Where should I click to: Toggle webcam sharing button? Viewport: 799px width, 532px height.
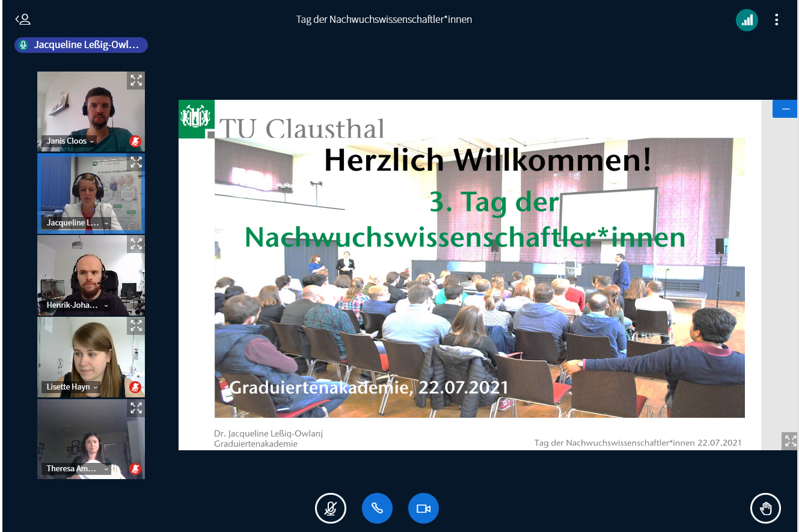coord(423,509)
